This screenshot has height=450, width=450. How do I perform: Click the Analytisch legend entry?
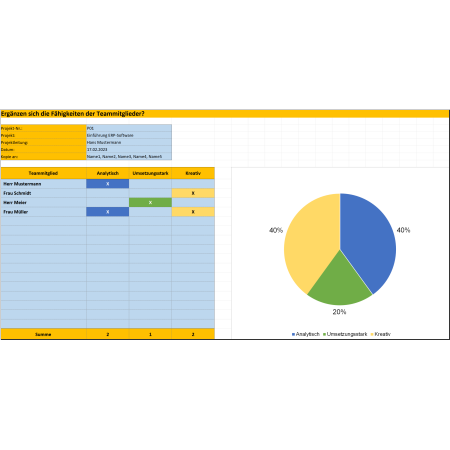(x=306, y=334)
